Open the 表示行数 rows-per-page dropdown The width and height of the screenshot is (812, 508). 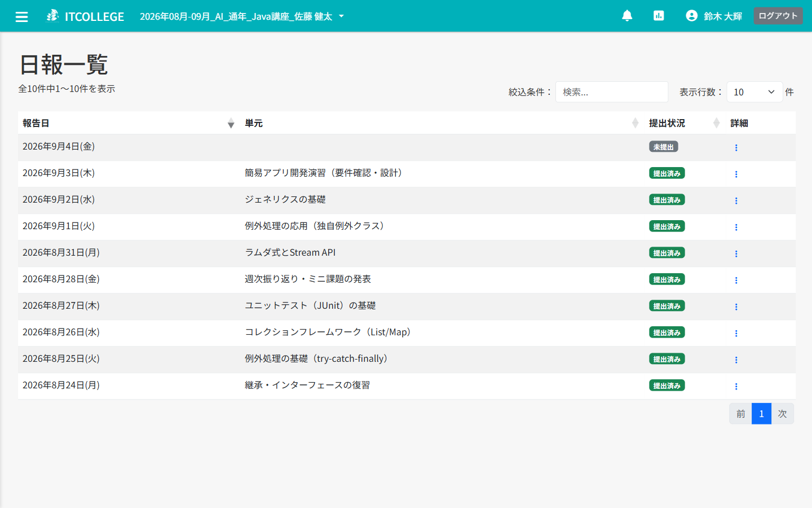coord(754,92)
